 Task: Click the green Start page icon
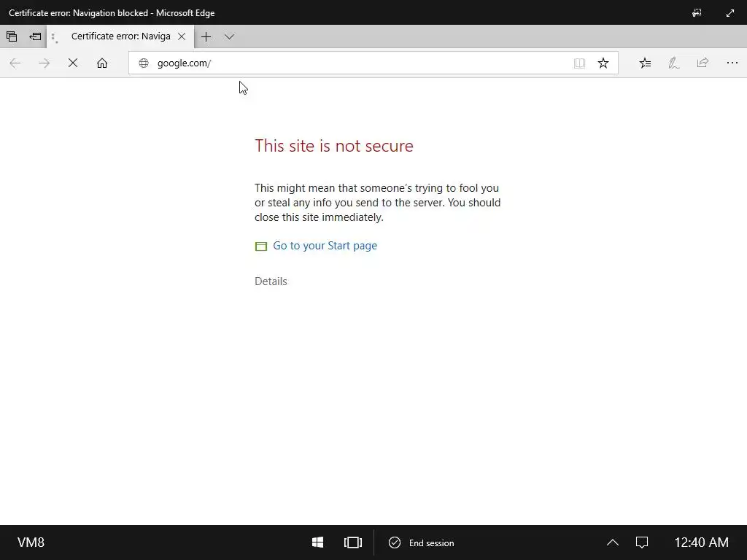[260, 246]
